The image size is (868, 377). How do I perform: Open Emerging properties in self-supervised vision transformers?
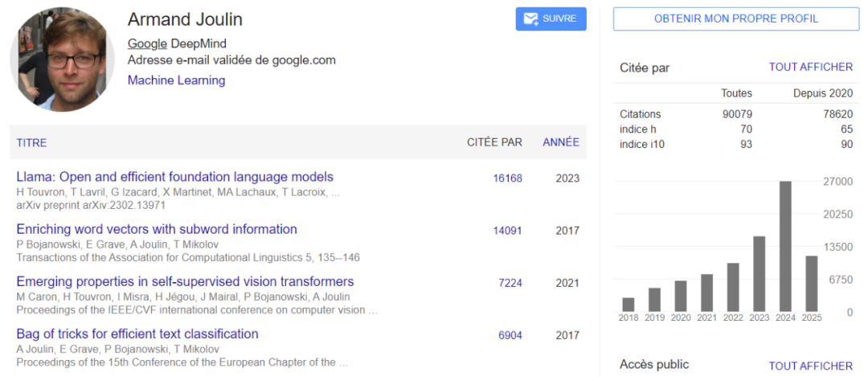click(x=185, y=281)
